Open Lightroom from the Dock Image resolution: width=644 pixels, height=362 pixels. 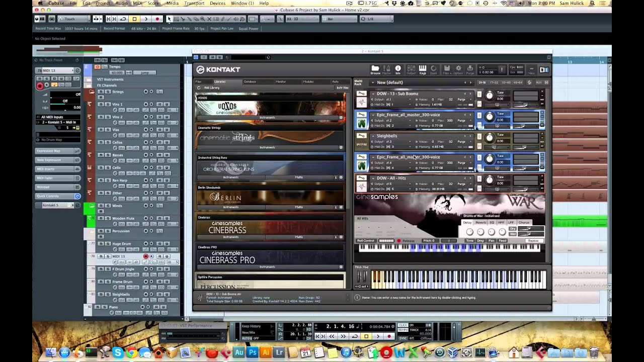coord(279,352)
